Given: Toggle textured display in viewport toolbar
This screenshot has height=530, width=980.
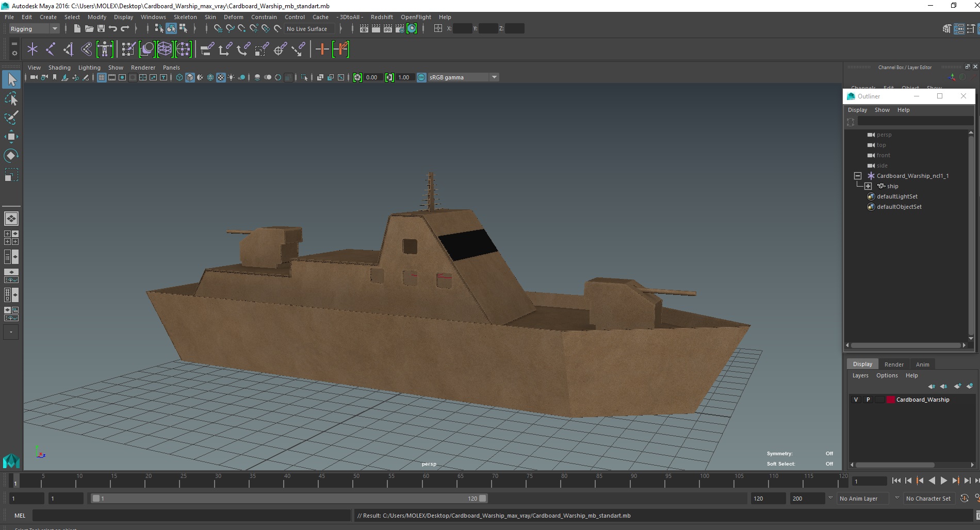Looking at the screenshot, I should pyautogui.click(x=221, y=77).
